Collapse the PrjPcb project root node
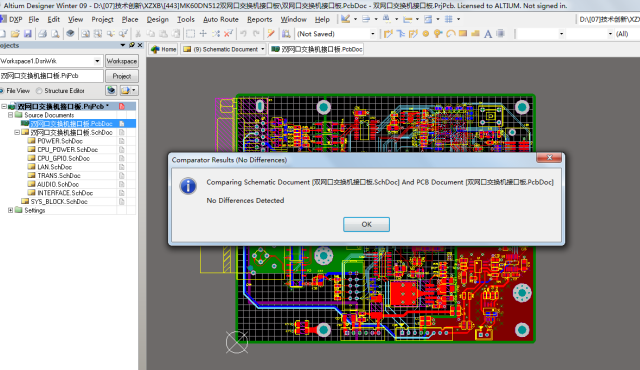 (4, 106)
